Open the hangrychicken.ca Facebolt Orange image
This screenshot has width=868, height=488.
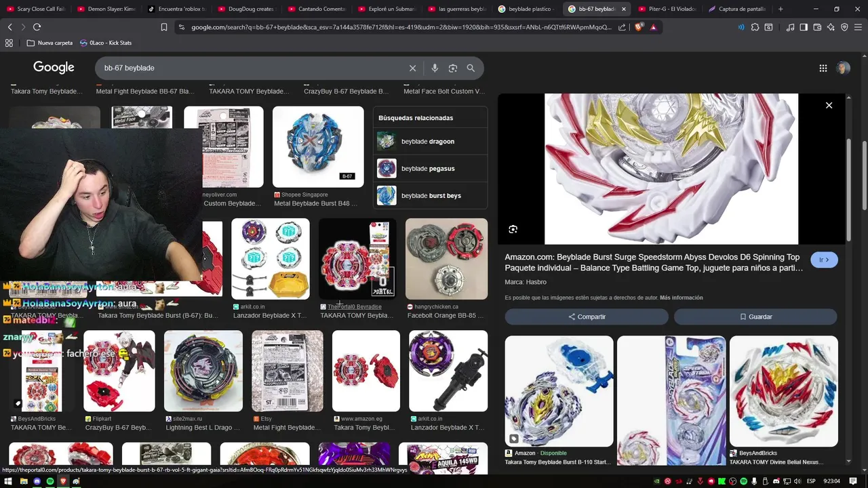(x=446, y=258)
